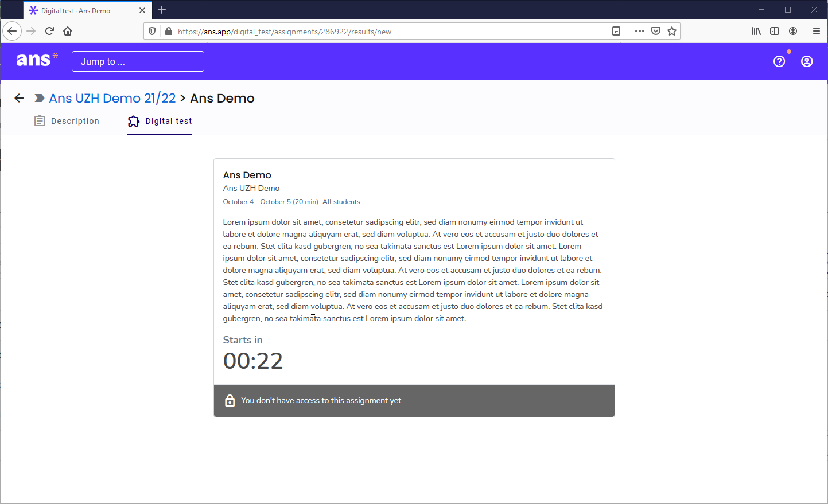Open the Library history and bookmarks menu

756,31
